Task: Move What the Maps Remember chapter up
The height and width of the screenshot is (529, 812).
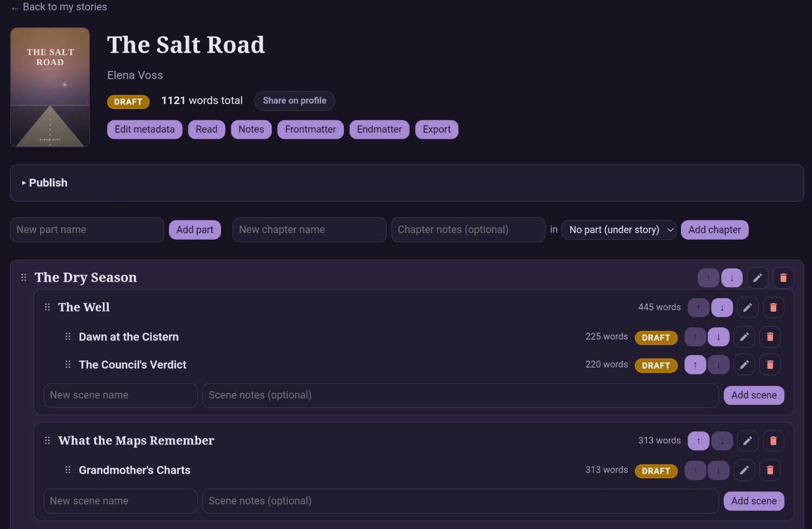Action: point(698,441)
